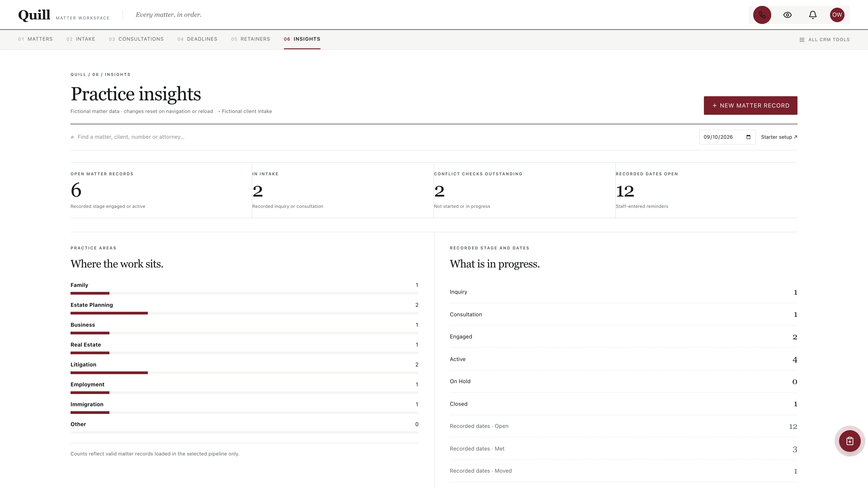868x488 pixels.
Task: Click the "Where the work sits." heading
Action: (117, 264)
